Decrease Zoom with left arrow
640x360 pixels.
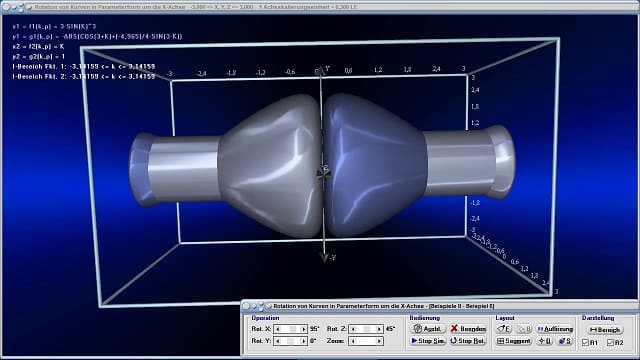[353, 341]
